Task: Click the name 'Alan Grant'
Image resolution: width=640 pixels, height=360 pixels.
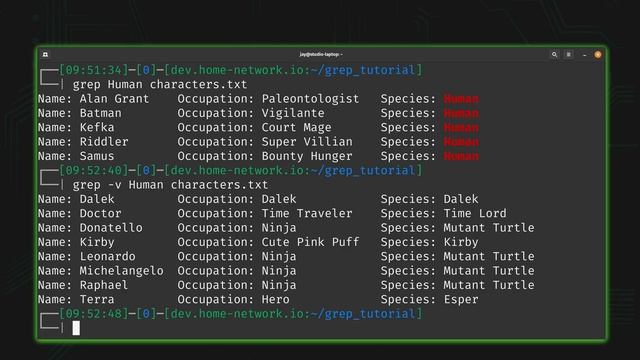Action: 114,99
